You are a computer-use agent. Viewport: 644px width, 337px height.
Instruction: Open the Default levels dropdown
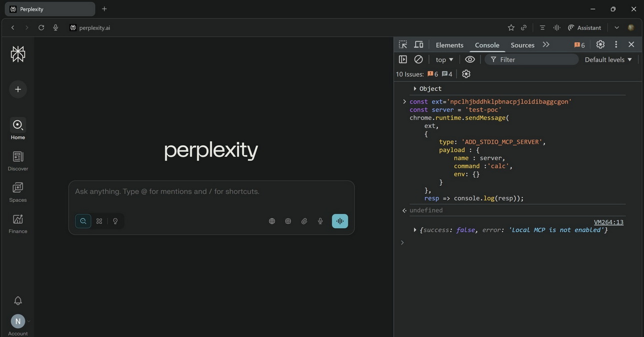click(609, 59)
